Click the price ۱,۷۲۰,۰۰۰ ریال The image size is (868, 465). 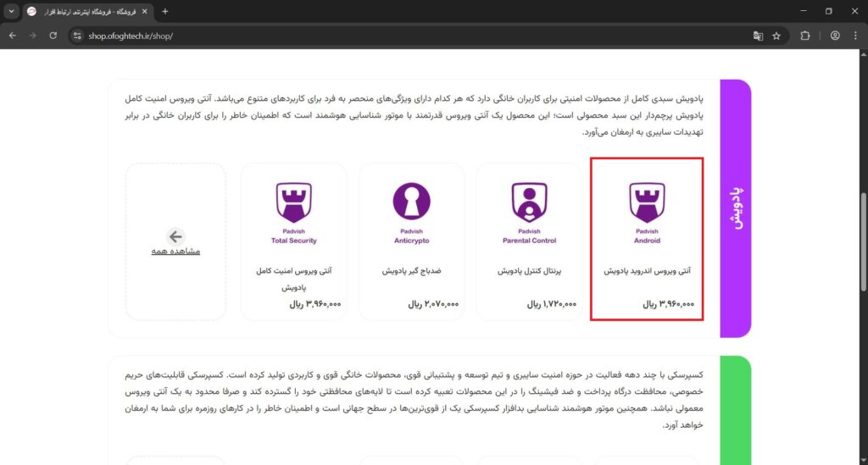click(551, 304)
